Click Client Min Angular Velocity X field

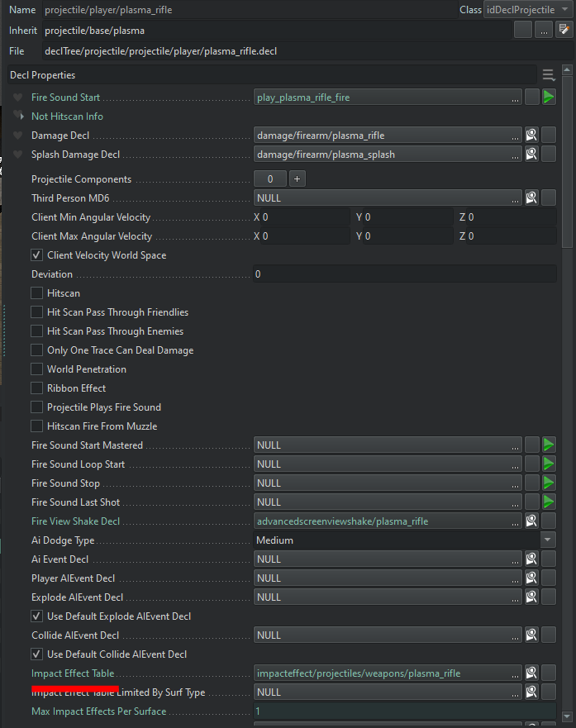click(x=306, y=216)
